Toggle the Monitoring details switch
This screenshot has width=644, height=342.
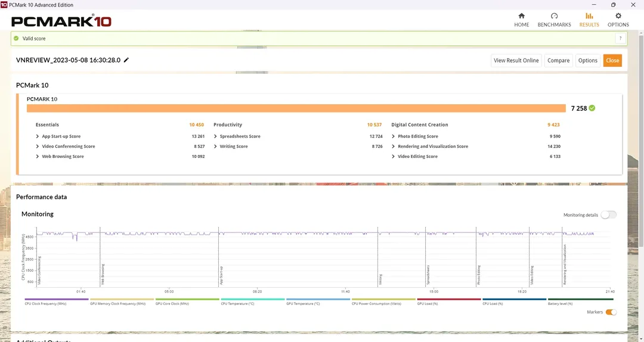pyautogui.click(x=608, y=214)
